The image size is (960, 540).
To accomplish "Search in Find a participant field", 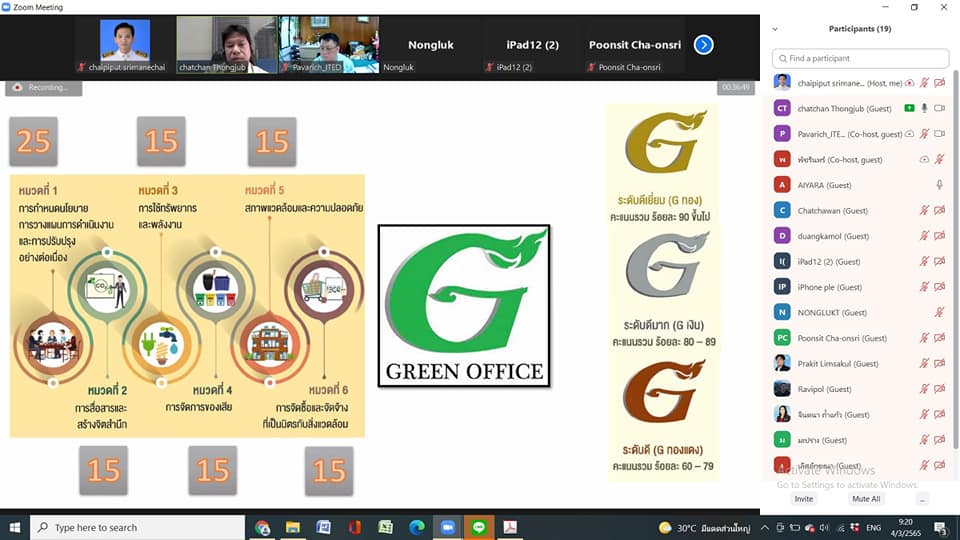I will click(860, 58).
